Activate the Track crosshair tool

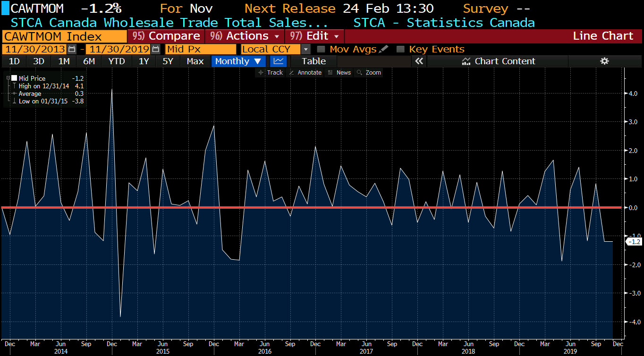coord(270,72)
